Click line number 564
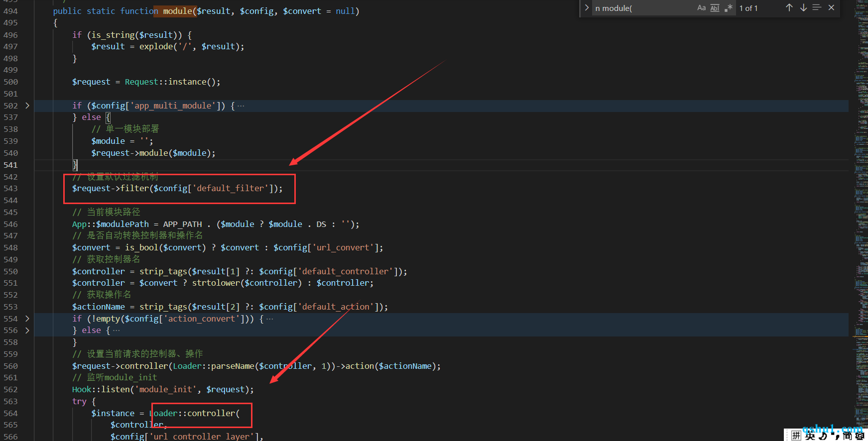The image size is (868, 441). point(10,413)
